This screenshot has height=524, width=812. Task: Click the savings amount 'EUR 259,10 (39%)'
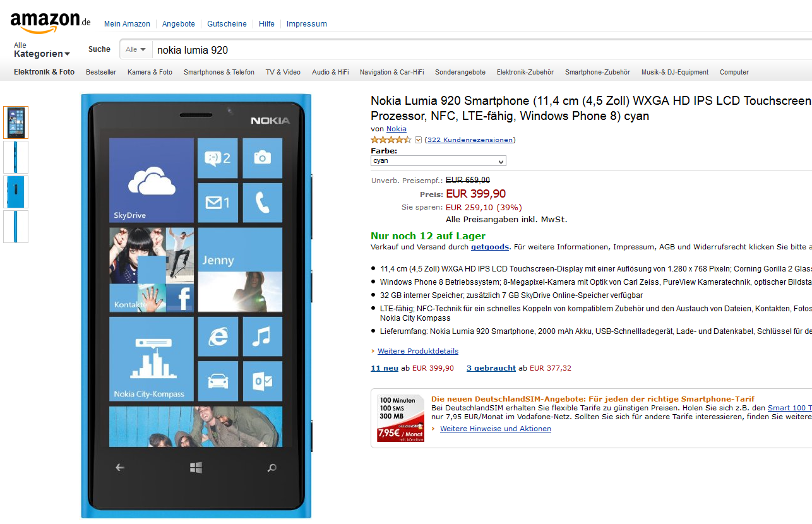(x=484, y=207)
